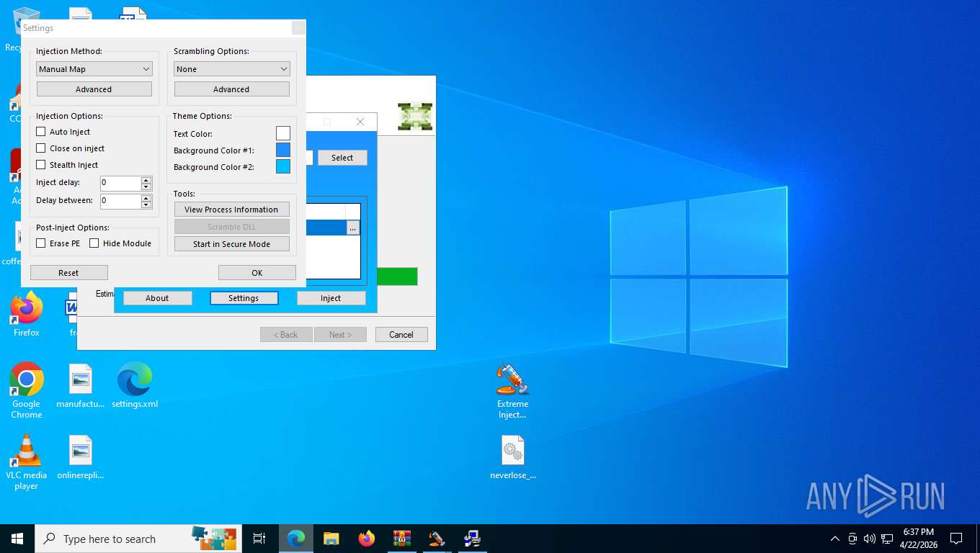Open Task View from the taskbar
Screen dimensions: 980x553
tap(259, 539)
